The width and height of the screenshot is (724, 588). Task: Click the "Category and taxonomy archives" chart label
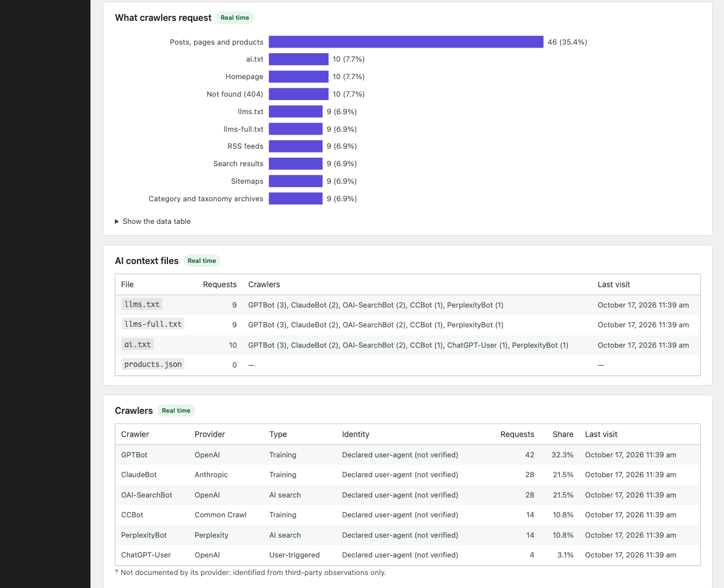(x=206, y=198)
